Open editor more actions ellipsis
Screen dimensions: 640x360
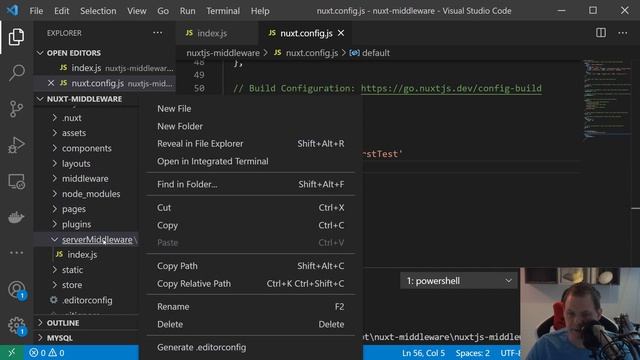[x=622, y=33]
